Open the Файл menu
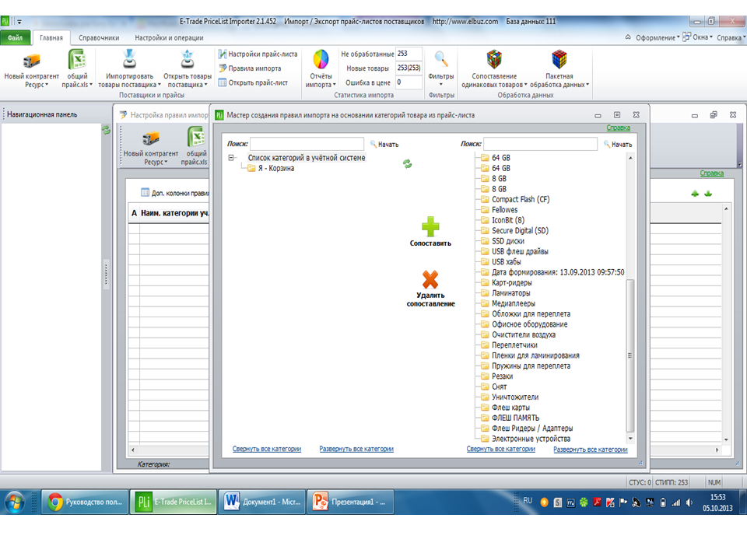The height and width of the screenshot is (560, 747). pyautogui.click(x=16, y=37)
